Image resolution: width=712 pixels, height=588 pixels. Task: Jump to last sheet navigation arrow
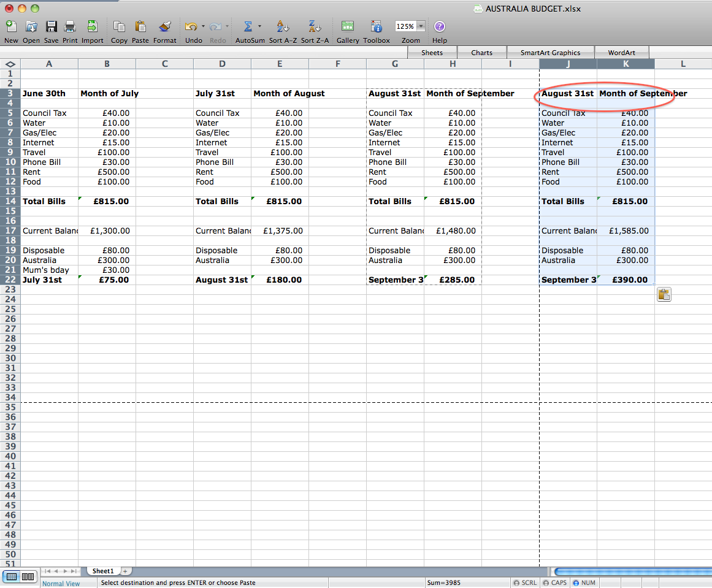(74, 571)
